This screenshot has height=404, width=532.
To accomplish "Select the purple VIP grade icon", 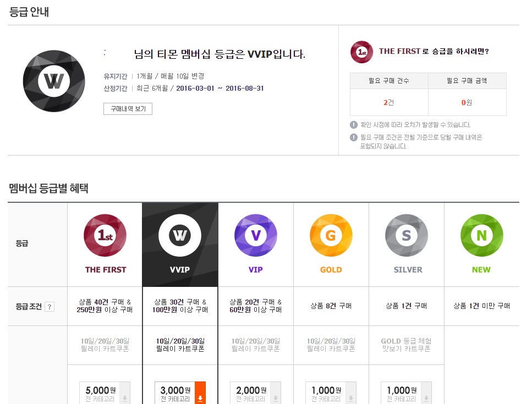I will click(x=256, y=236).
